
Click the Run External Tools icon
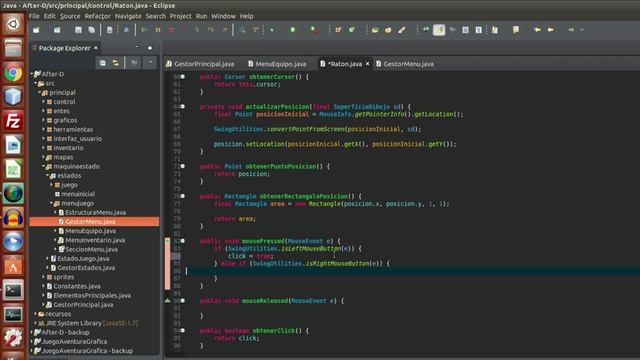click(313, 30)
